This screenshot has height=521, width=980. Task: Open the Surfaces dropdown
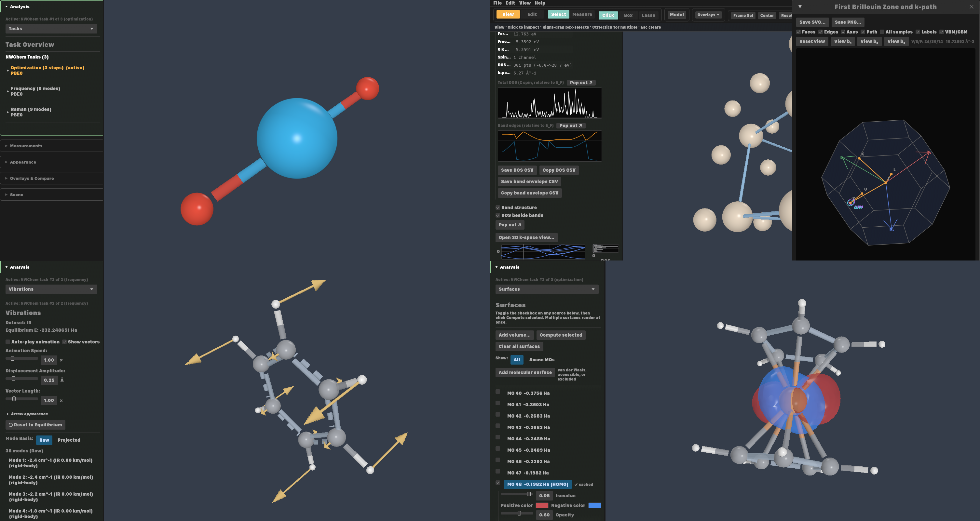[547, 289]
